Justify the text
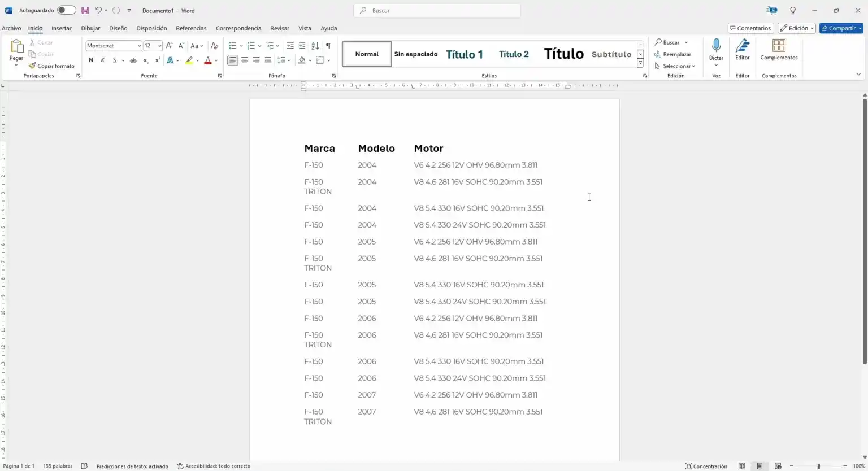The height and width of the screenshot is (471, 868). pyautogui.click(x=268, y=60)
